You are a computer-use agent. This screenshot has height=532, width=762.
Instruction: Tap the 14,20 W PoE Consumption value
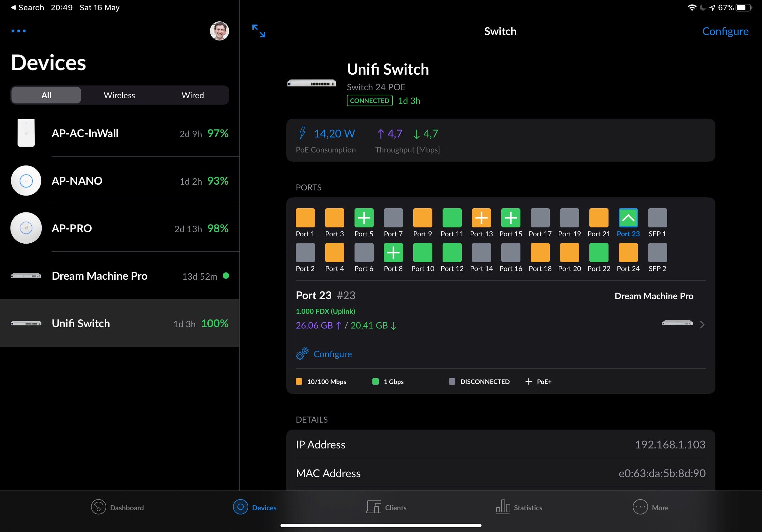point(334,134)
